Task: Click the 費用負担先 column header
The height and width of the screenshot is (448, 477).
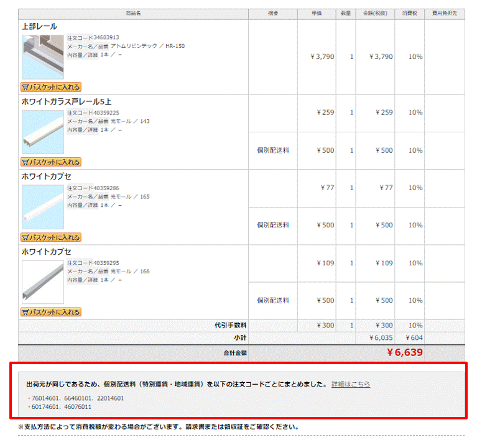Action: pyautogui.click(x=445, y=14)
